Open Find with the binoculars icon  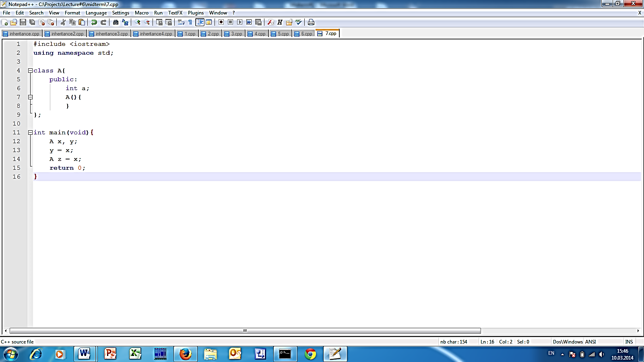(116, 22)
